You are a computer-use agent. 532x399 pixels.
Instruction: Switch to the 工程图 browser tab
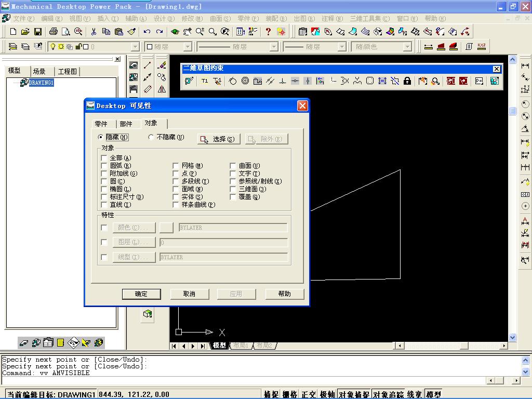[67, 71]
